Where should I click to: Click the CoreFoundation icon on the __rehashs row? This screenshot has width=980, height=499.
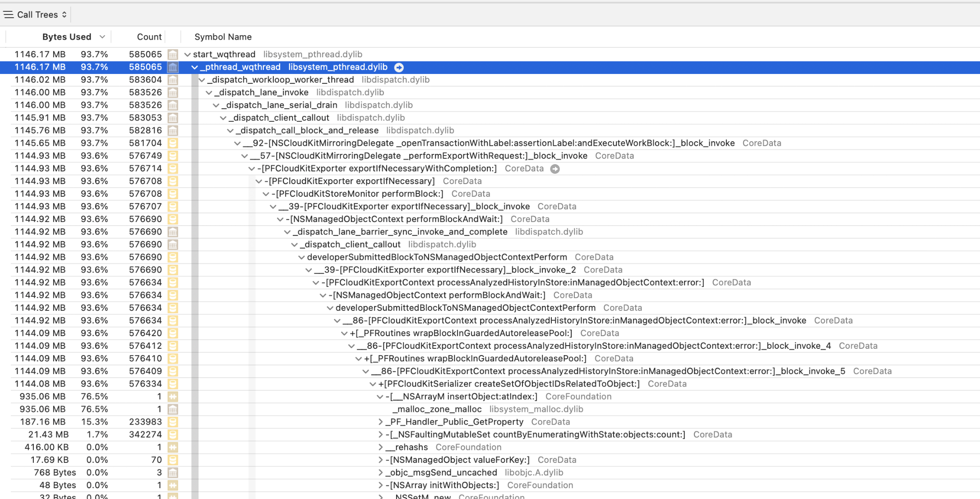point(172,447)
